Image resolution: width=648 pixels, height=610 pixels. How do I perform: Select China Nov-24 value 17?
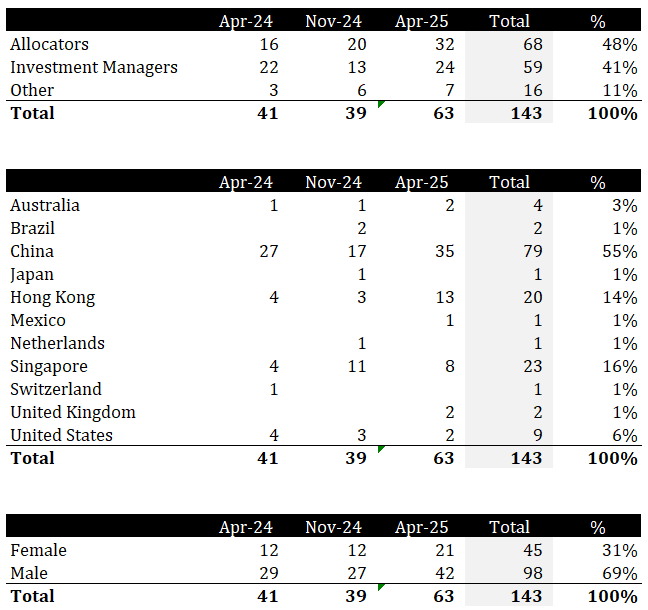[357, 251]
